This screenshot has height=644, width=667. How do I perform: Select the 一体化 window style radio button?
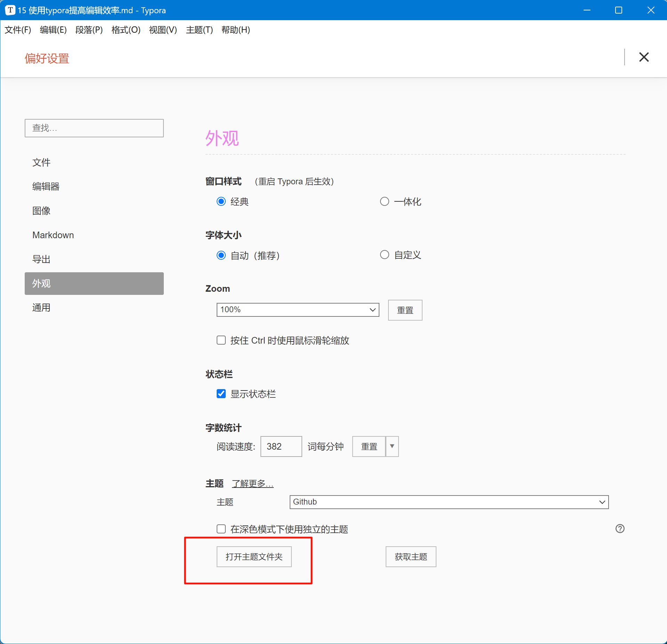(x=384, y=201)
